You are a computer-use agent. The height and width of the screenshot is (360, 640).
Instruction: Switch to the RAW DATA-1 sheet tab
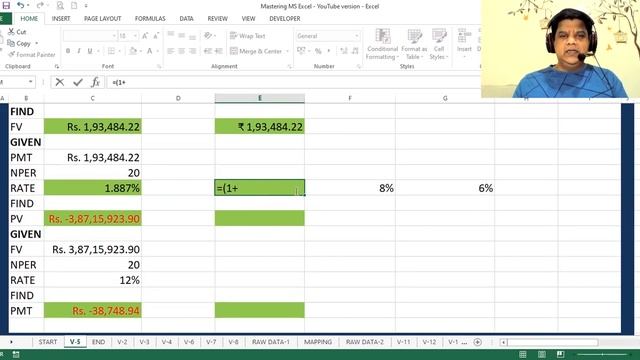click(x=271, y=342)
